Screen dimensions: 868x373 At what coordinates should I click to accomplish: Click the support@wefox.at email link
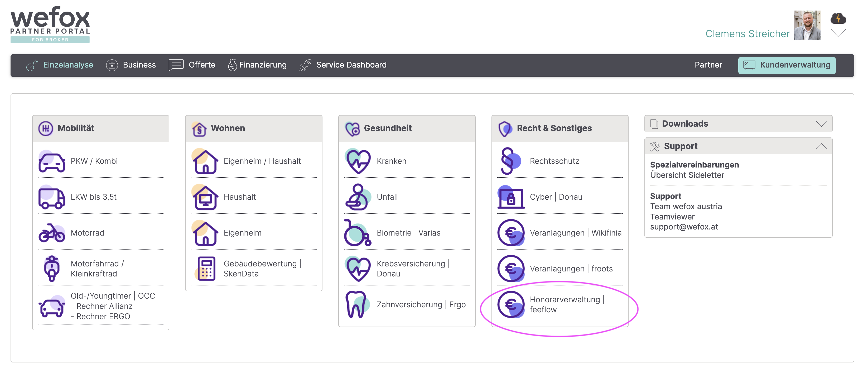click(x=684, y=227)
